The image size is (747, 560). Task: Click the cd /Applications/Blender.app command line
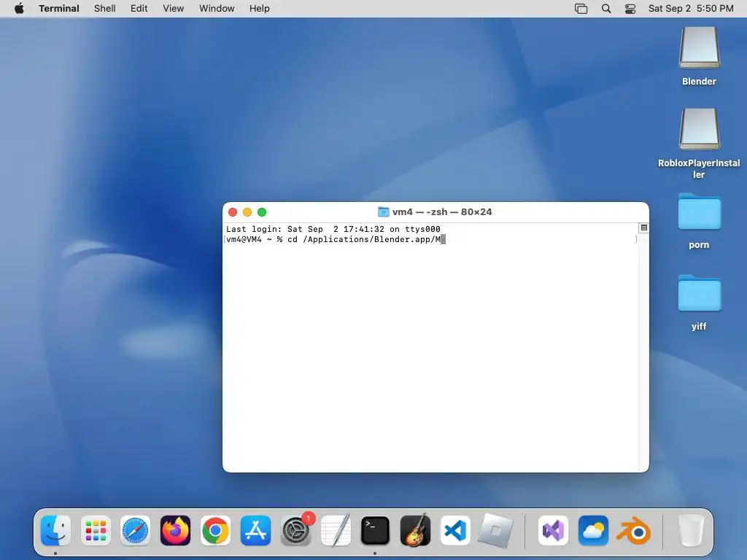[366, 239]
